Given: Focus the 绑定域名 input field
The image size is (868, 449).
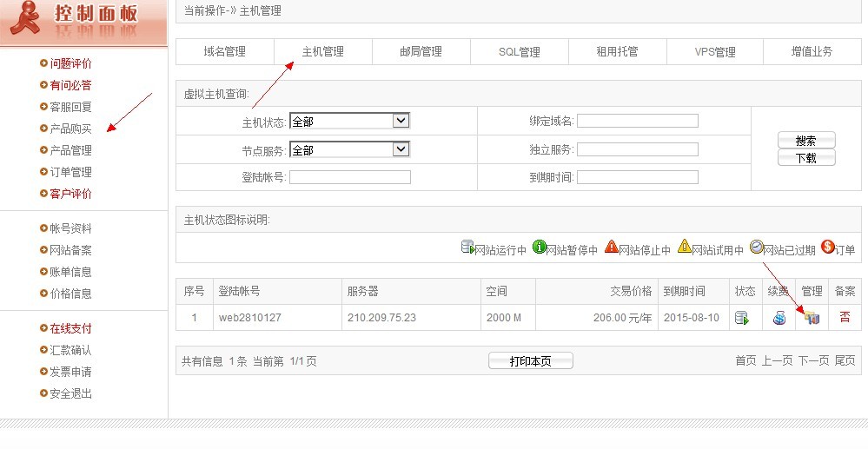Looking at the screenshot, I should (x=638, y=121).
